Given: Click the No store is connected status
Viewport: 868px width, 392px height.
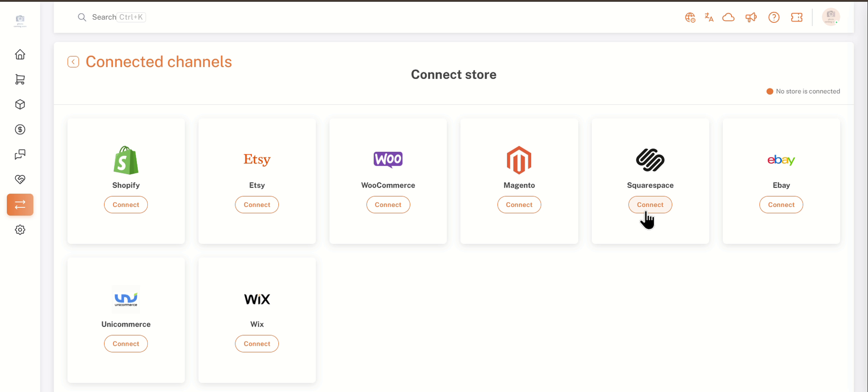Looking at the screenshot, I should (x=803, y=91).
